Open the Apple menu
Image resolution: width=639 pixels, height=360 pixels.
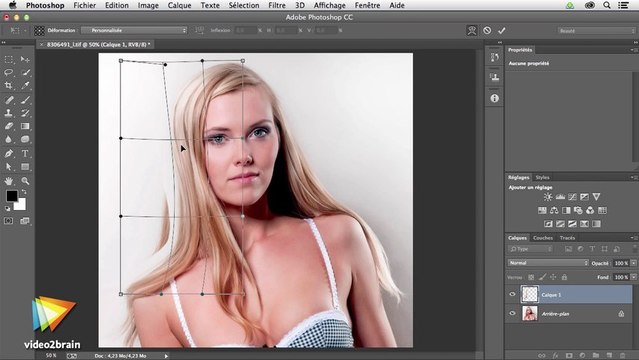[13, 5]
